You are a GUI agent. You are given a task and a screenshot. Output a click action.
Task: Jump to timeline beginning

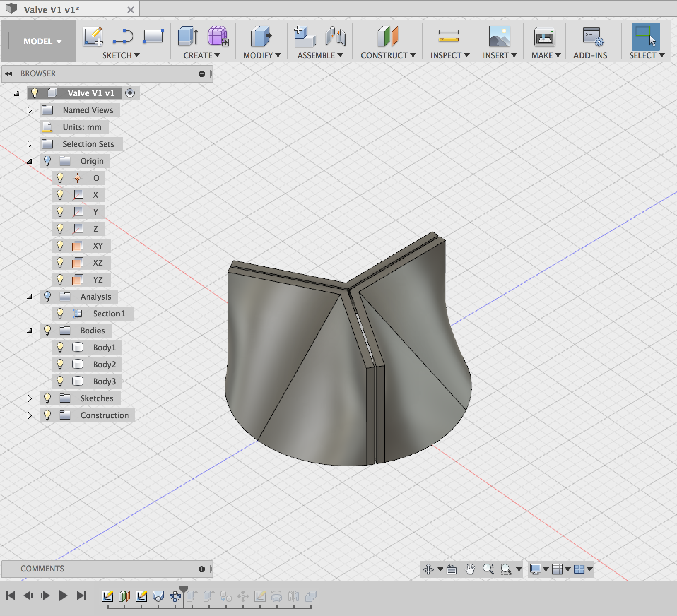pyautogui.click(x=11, y=596)
